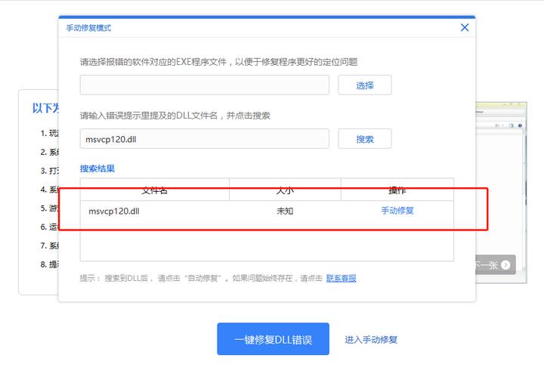Screen dimensions: 544x392
Task: Click the 选择 button for EXE file
Action: pos(365,85)
